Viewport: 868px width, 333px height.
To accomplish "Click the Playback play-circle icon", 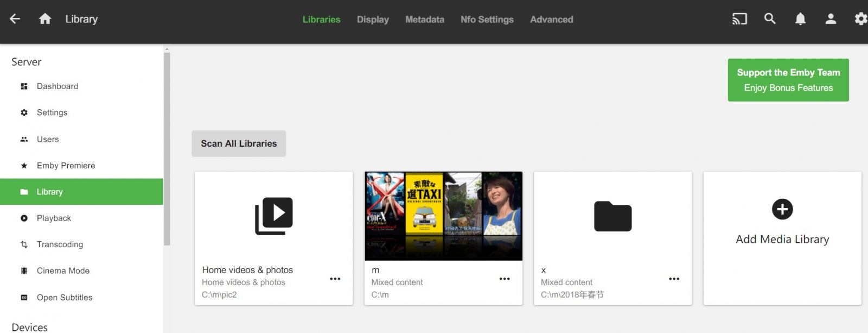I will [x=24, y=218].
